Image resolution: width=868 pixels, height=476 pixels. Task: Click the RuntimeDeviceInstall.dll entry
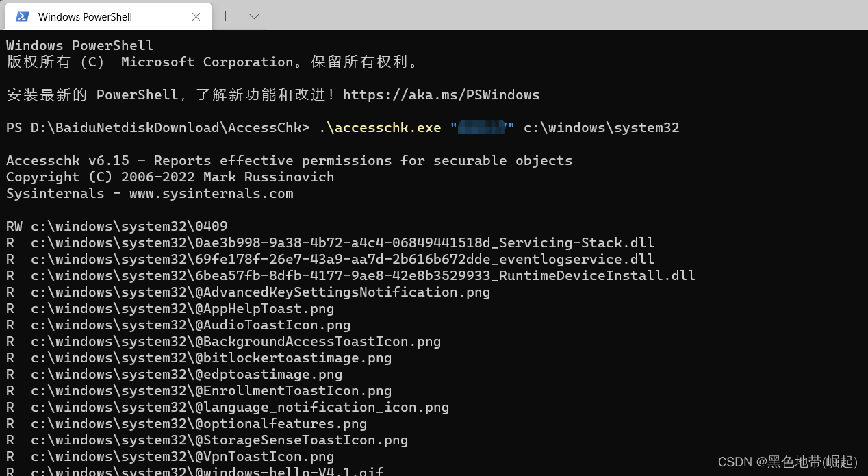pyautogui.click(x=350, y=275)
